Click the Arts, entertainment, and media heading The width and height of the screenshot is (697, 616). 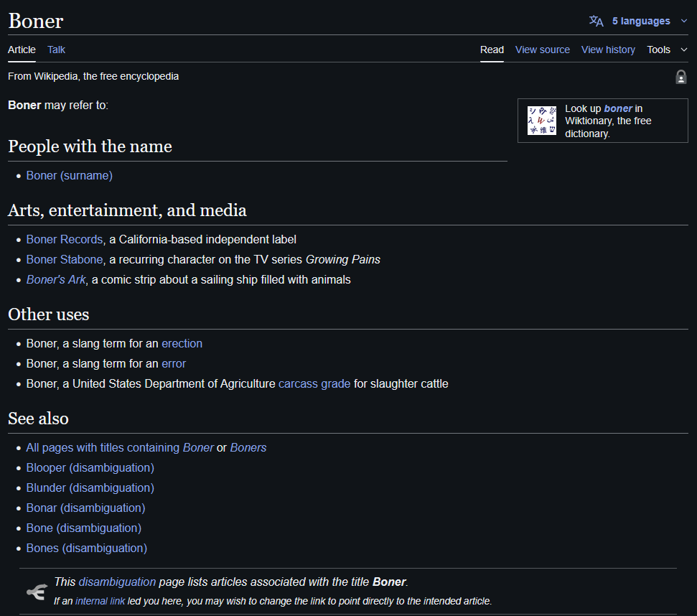(127, 210)
